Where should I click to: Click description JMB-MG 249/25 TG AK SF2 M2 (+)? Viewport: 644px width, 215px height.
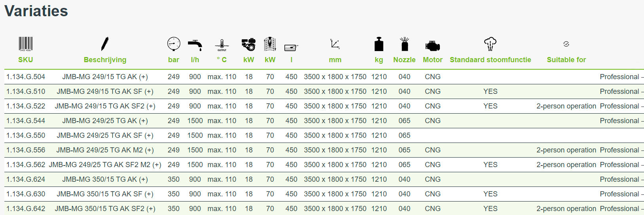coord(105,165)
